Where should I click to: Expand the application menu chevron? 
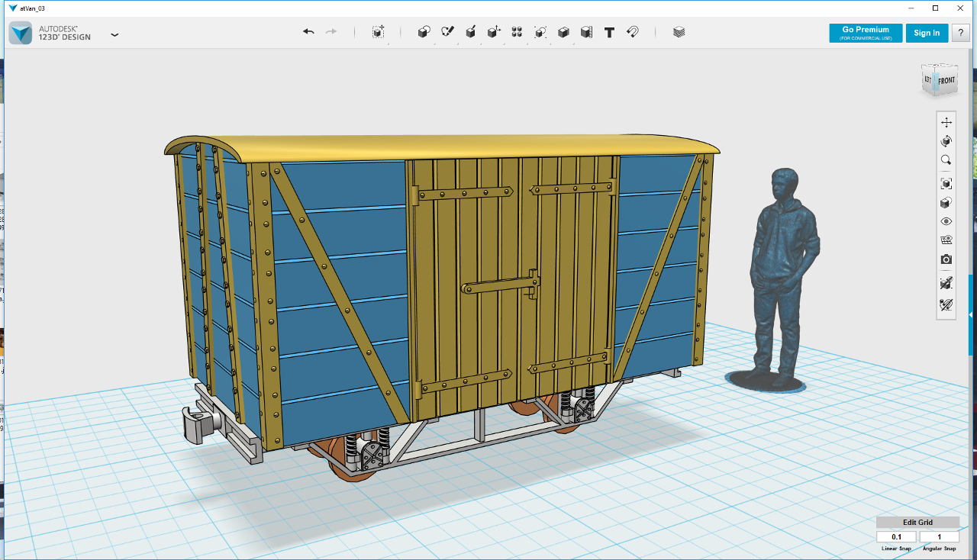coord(114,34)
